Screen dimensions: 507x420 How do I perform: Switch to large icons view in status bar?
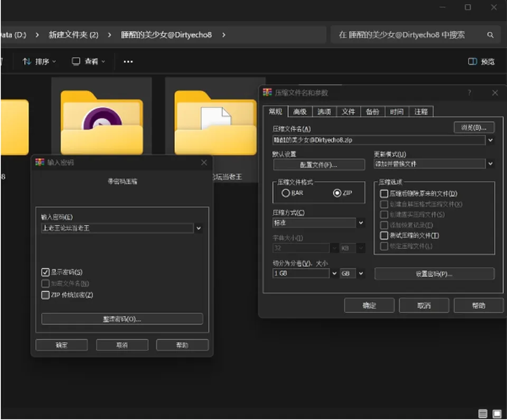(x=496, y=413)
